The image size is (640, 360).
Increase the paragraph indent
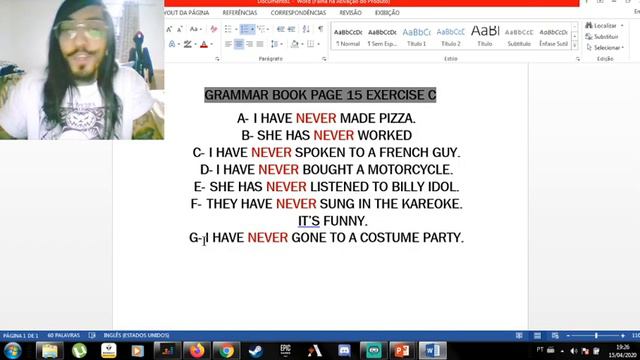click(x=291, y=29)
